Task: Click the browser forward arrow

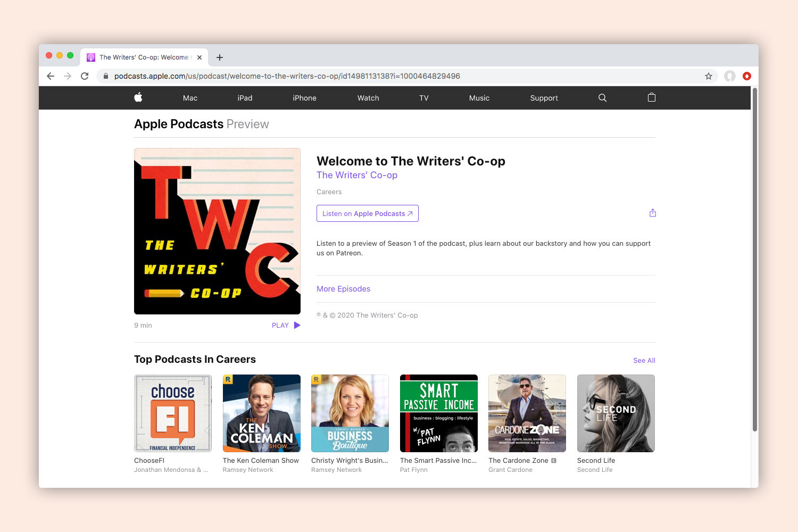Action: point(68,76)
